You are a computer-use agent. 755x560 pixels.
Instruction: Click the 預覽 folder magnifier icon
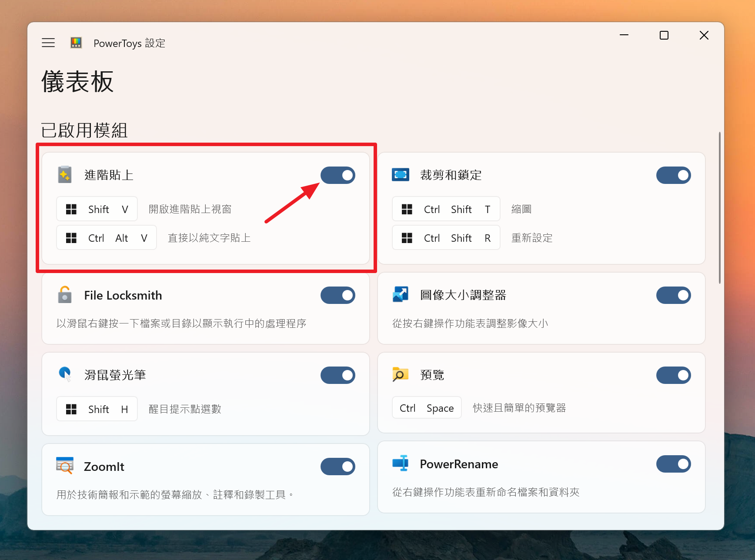(400, 374)
